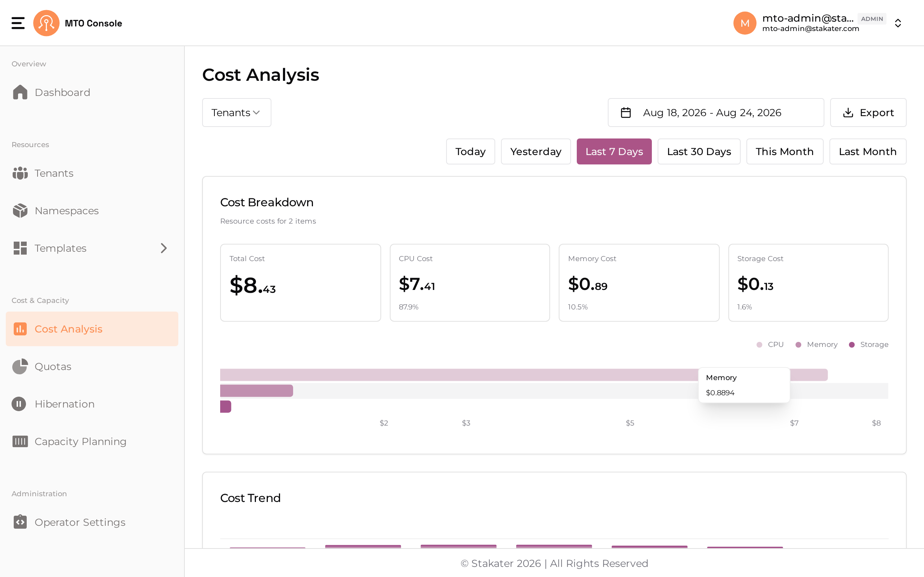The height and width of the screenshot is (577, 924).
Task: Click the Export button
Action: click(x=868, y=113)
